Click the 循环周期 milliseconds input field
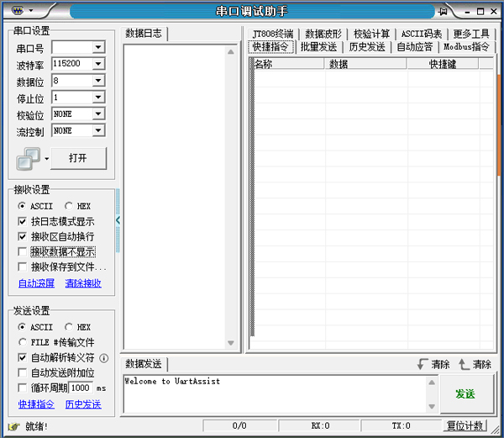 point(81,388)
